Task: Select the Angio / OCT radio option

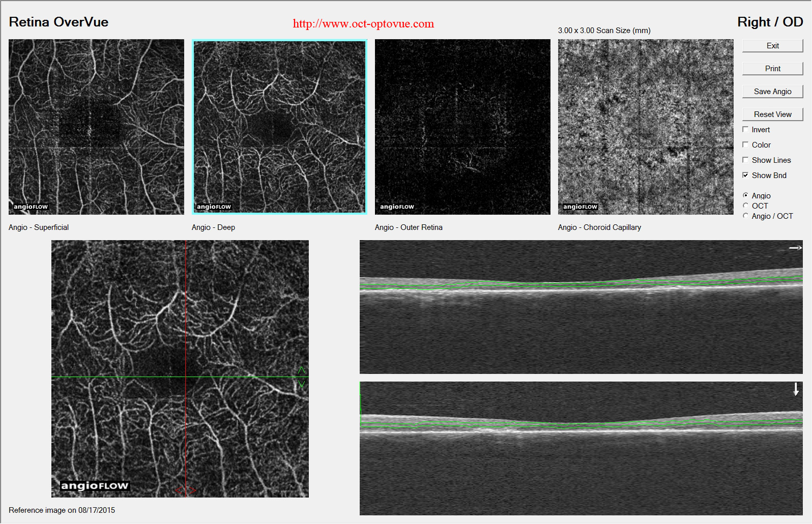Action: [745, 216]
